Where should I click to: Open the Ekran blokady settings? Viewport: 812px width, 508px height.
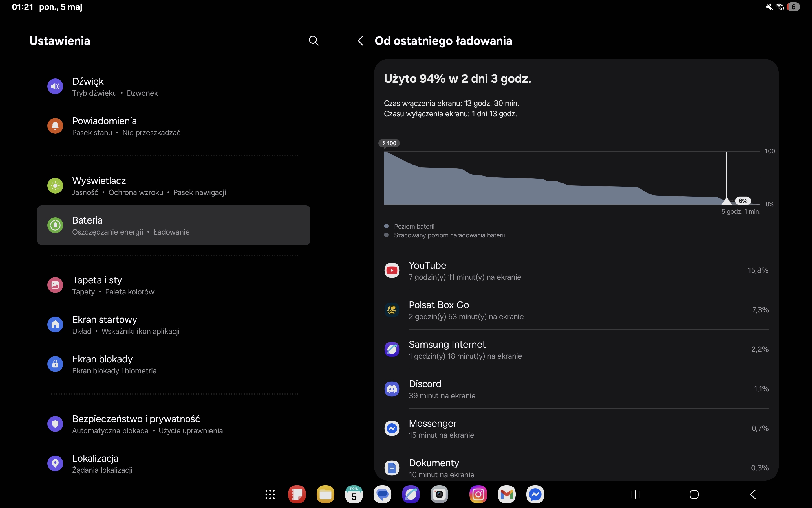tap(174, 365)
